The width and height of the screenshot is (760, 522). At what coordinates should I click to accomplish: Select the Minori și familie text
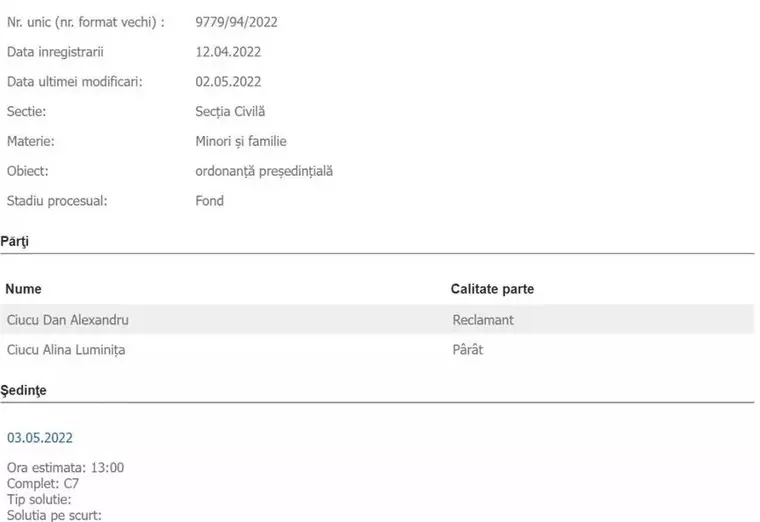click(241, 141)
